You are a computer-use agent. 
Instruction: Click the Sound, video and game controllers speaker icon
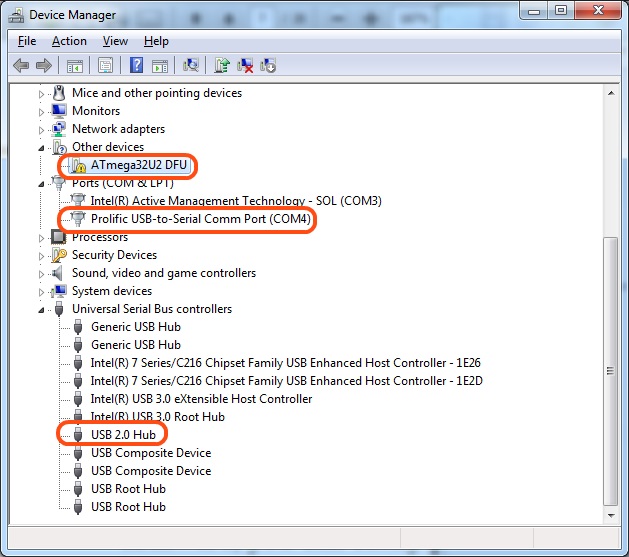[57, 273]
